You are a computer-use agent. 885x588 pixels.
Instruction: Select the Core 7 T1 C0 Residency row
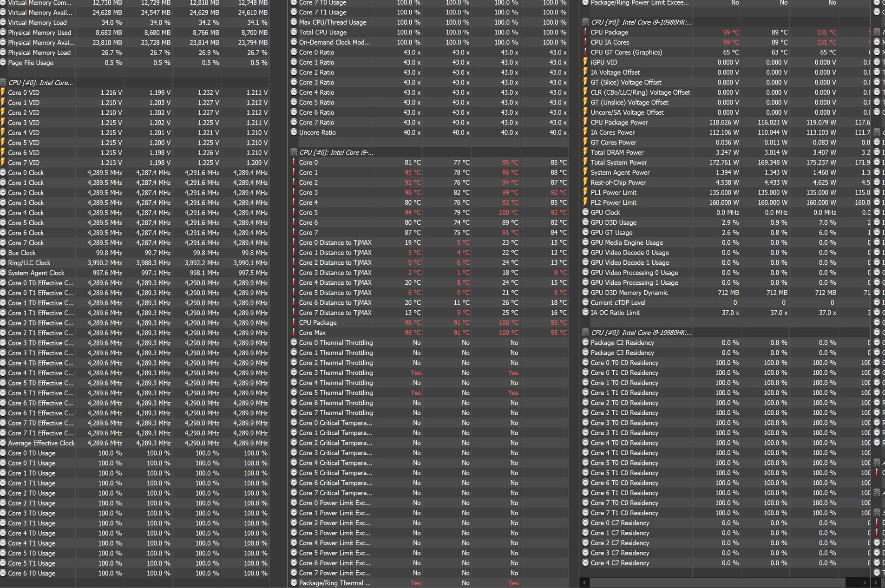725,513
